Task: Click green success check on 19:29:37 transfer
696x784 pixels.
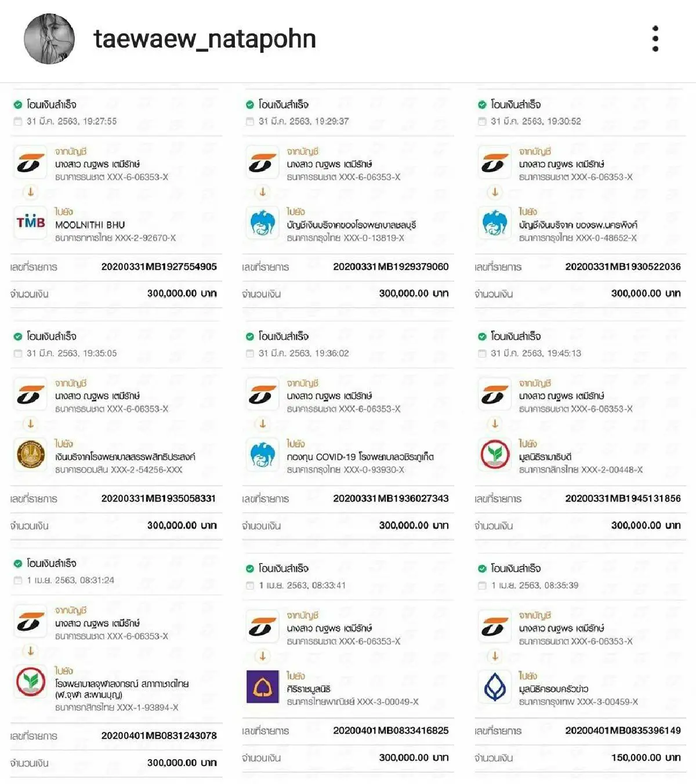Action: coord(250,105)
